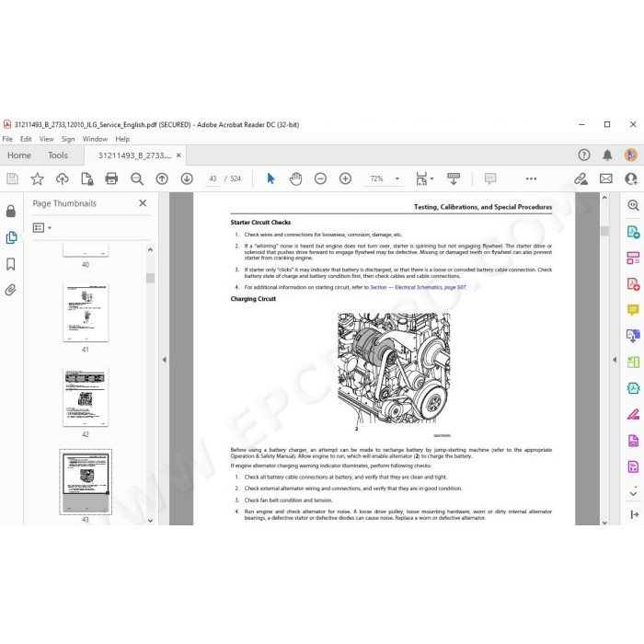Image resolution: width=644 pixels, height=644 pixels.
Task: Open the File menu
Action: pyautogui.click(x=7, y=139)
